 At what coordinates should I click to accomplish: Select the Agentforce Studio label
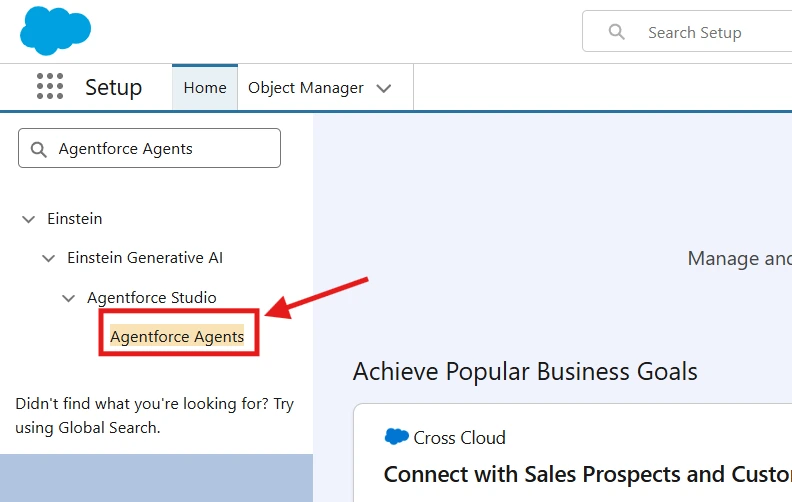(x=151, y=298)
